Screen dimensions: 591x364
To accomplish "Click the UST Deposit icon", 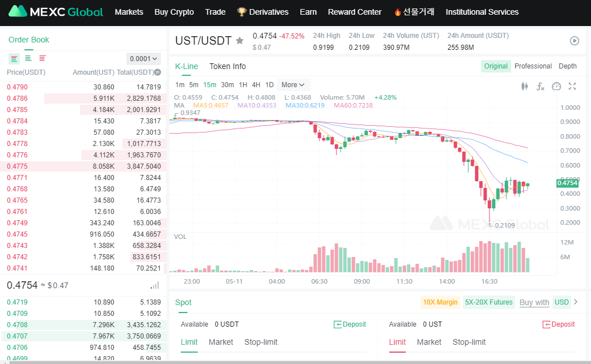I will [546, 324].
